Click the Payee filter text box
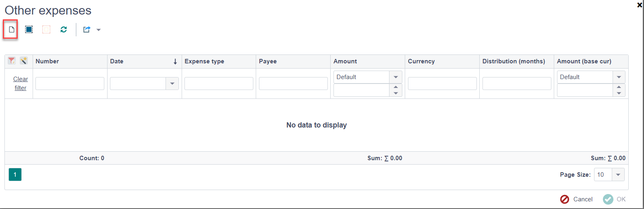The height and width of the screenshot is (209, 644). coord(293,84)
